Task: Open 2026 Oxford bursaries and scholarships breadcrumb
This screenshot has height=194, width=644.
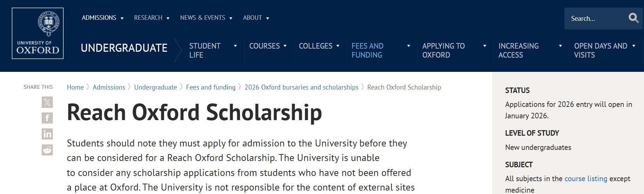Action: [301, 87]
